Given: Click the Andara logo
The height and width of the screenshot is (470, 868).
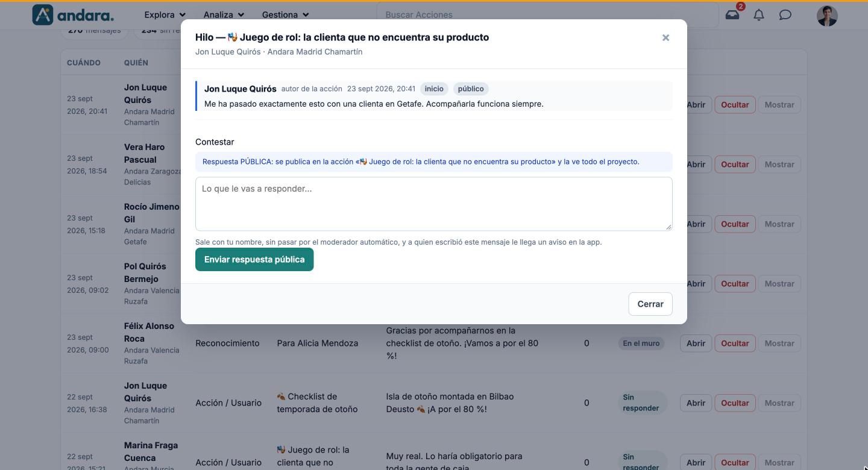Looking at the screenshot, I should pyautogui.click(x=73, y=14).
